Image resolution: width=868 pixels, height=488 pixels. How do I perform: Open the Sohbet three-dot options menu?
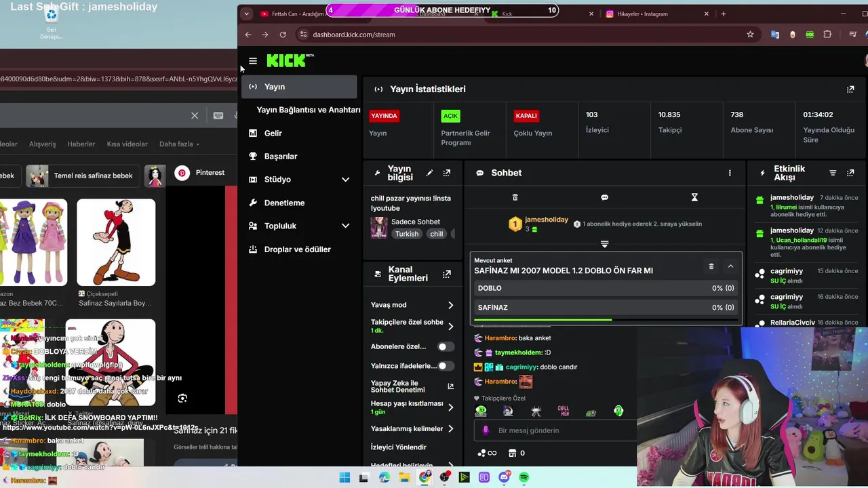[x=730, y=173]
